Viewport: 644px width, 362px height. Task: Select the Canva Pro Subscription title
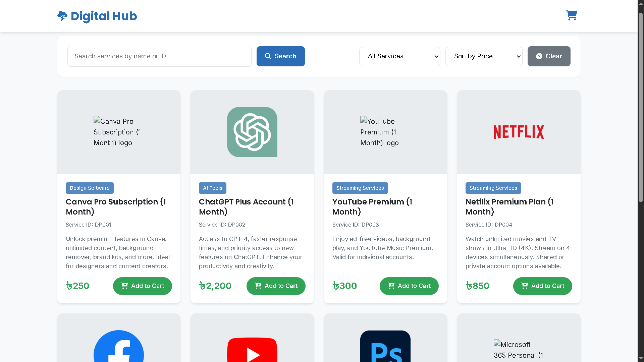[116, 206]
